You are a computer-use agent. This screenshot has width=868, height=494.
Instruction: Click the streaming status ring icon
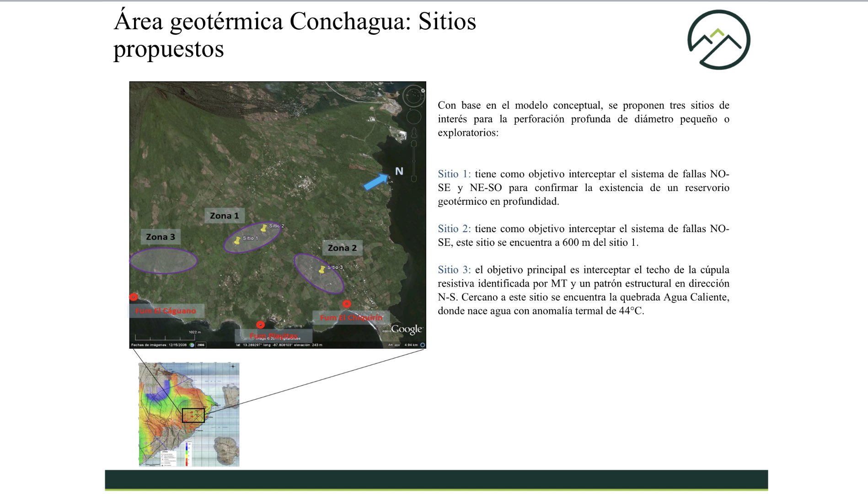423,345
